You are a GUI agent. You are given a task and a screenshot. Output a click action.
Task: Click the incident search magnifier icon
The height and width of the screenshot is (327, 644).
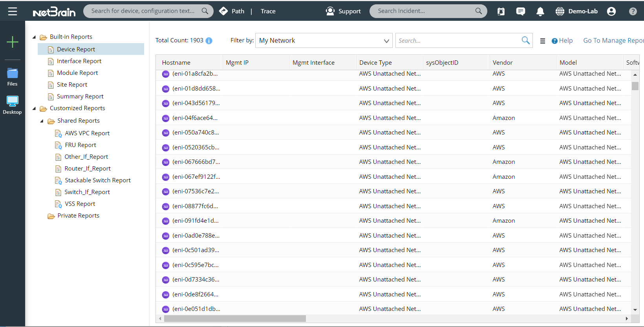tap(478, 11)
